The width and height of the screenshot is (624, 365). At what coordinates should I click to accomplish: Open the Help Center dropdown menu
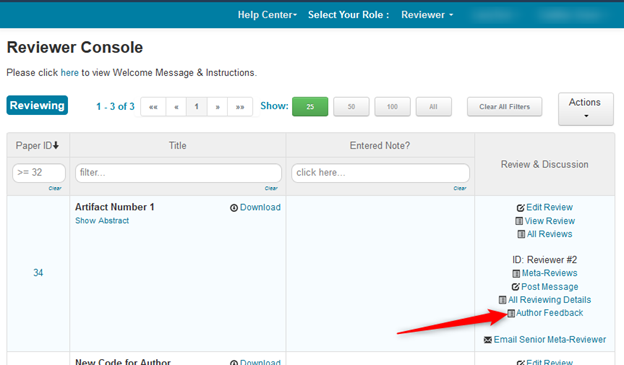pos(267,15)
